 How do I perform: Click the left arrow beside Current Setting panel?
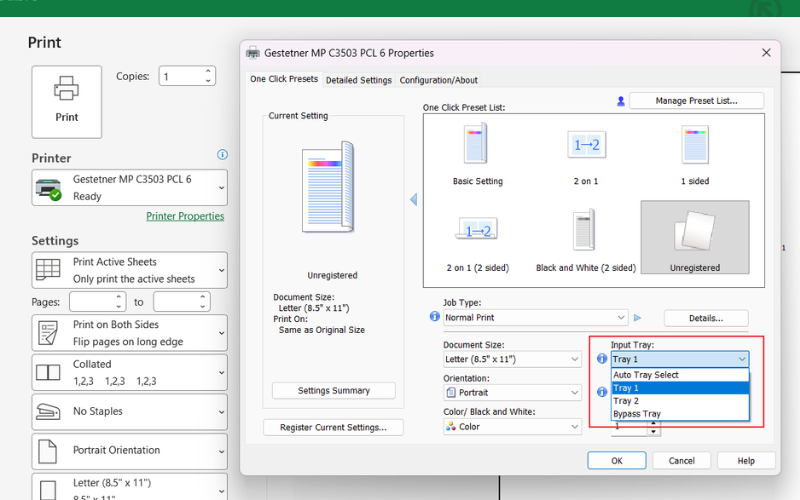pos(414,199)
